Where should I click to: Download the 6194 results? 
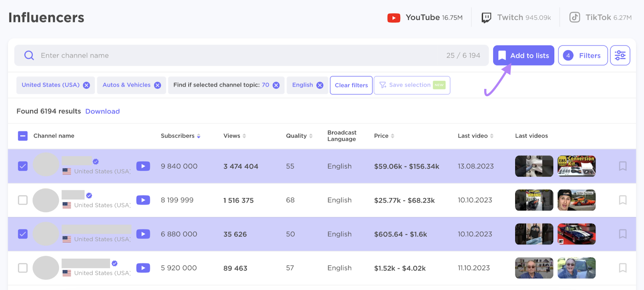pos(102,111)
